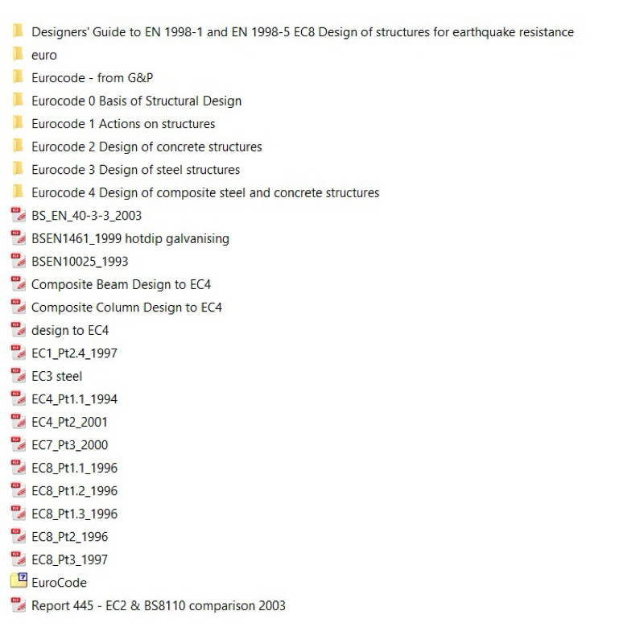Click PDF icon next to BSEN10025_1993
Image resolution: width=644 pixels, height=644 pixels.
19,261
